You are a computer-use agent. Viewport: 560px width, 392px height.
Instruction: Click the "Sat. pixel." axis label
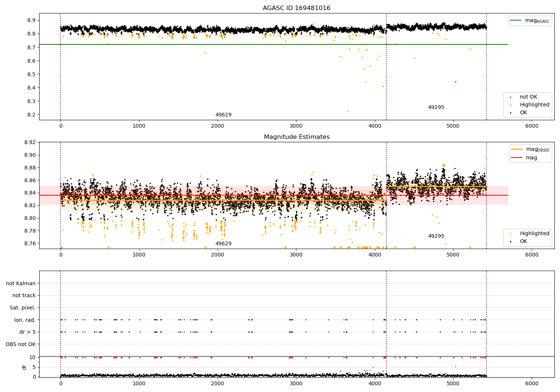[x=23, y=308]
